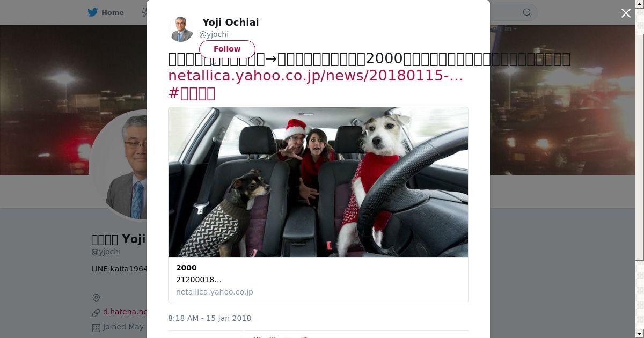
Task: Click the Yoji Ochiai display name
Action: (x=230, y=22)
